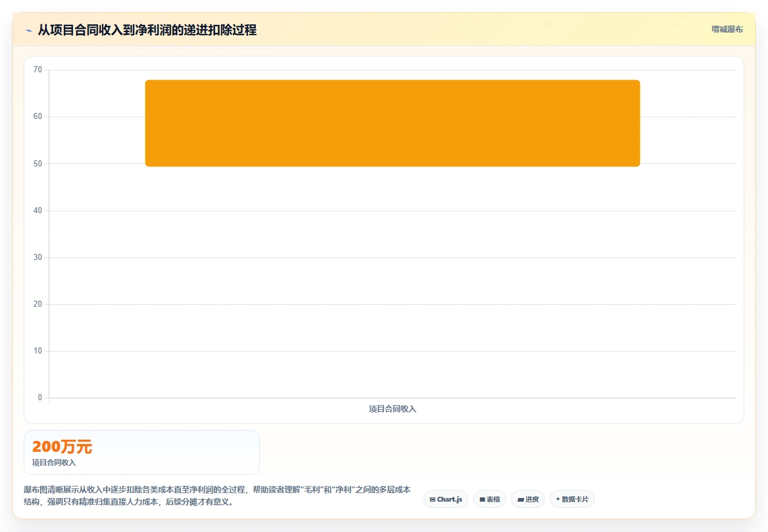Select the 表格 tag chip
This screenshot has height=532, width=768.
point(490,499)
